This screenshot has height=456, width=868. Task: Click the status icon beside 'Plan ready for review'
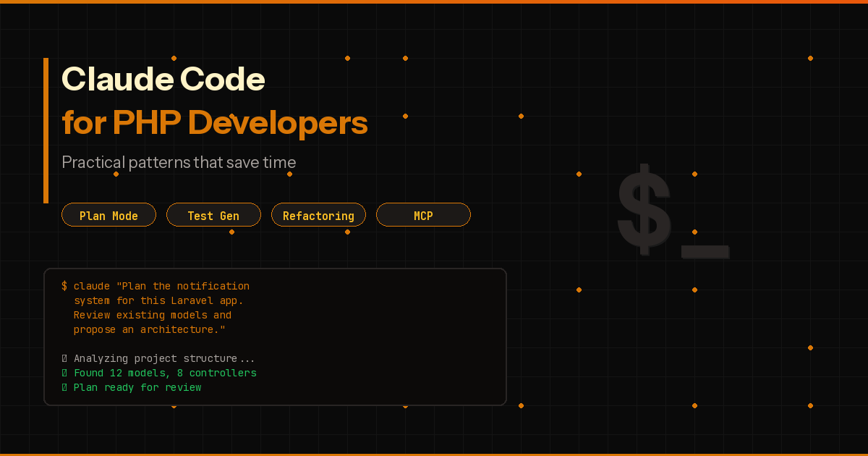click(x=64, y=387)
